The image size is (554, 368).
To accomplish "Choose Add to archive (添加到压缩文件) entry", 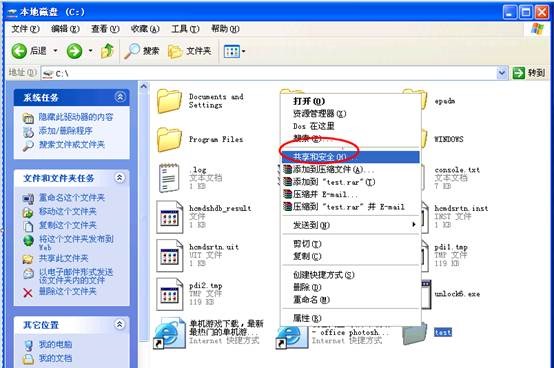I will point(350,170).
